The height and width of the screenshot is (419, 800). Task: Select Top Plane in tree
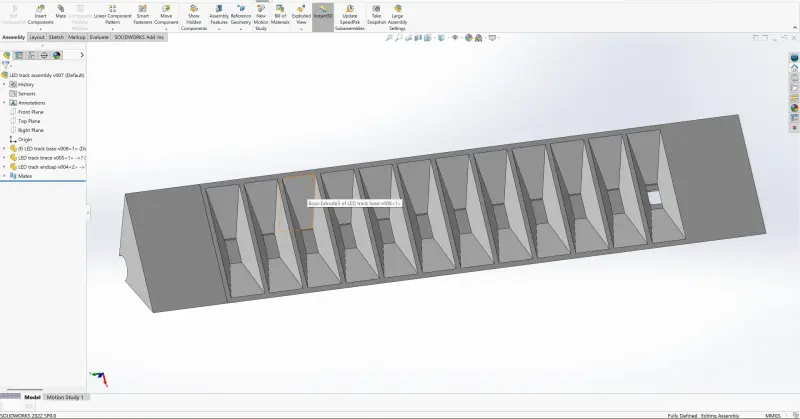[29, 121]
